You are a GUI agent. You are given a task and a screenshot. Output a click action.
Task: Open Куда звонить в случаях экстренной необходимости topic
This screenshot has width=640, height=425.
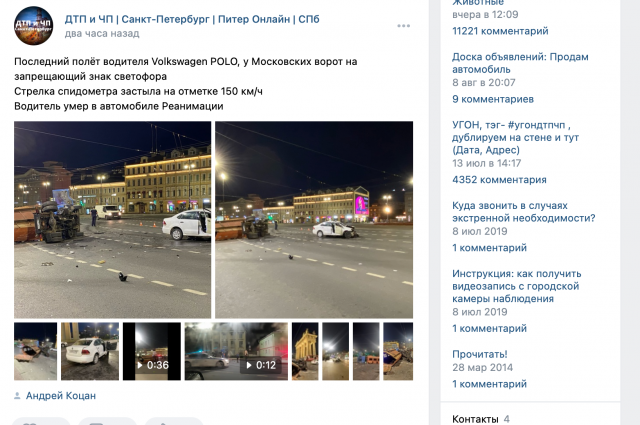coord(524,211)
